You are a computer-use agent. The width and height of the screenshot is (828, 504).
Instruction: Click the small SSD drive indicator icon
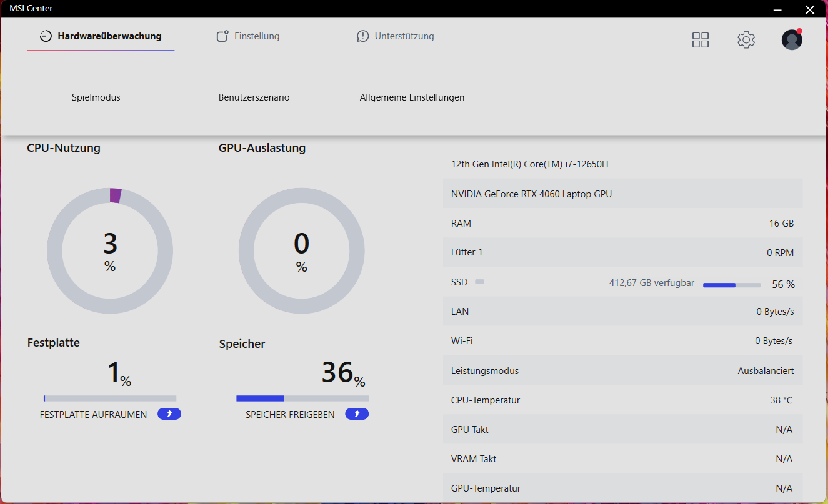pyautogui.click(x=479, y=282)
